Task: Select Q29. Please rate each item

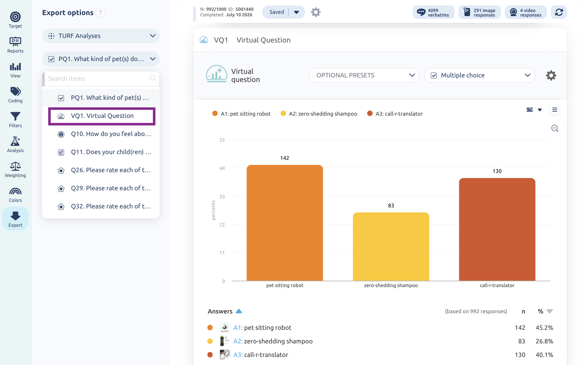Action: coord(101,188)
